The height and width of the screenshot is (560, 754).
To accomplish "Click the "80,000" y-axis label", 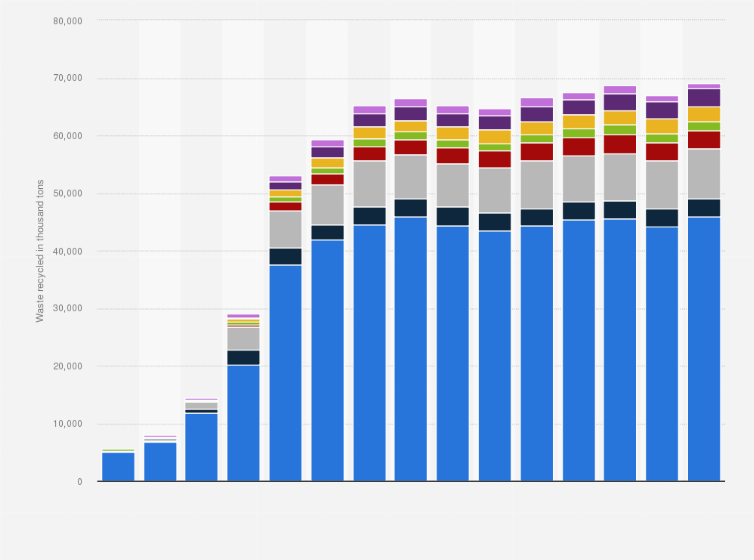I will 67,20.
